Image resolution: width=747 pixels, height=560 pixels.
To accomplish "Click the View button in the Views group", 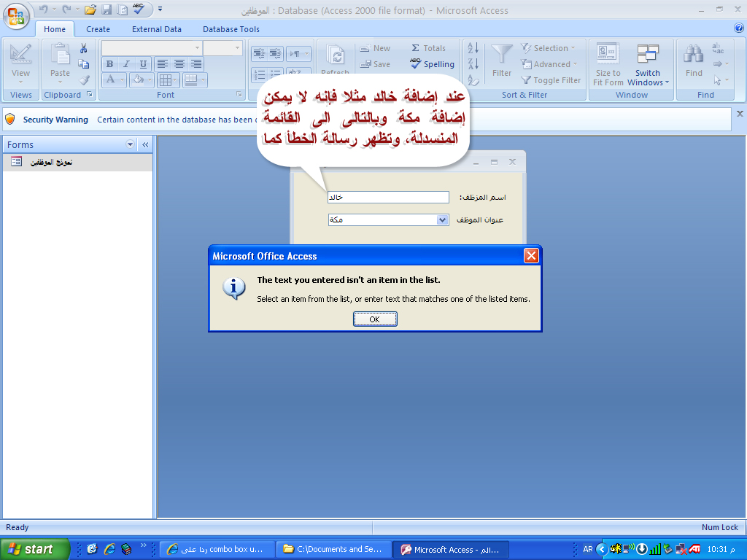I will click(x=20, y=63).
